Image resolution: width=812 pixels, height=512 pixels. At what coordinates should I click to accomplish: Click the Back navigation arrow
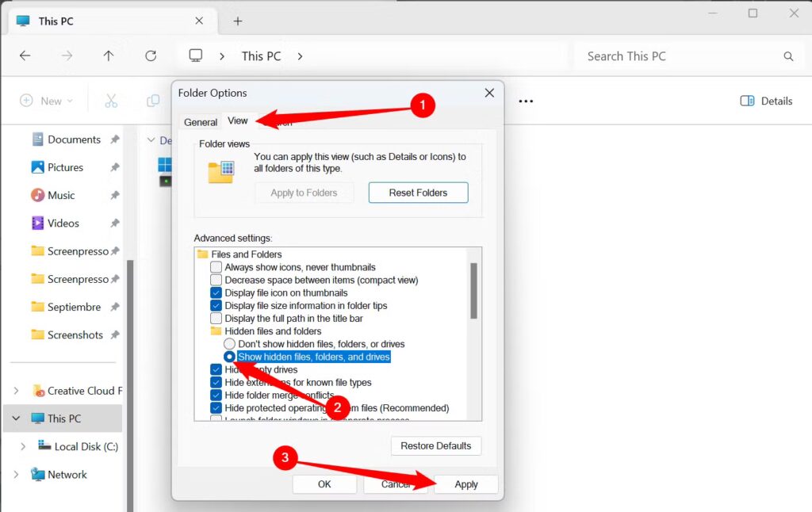tap(25, 55)
